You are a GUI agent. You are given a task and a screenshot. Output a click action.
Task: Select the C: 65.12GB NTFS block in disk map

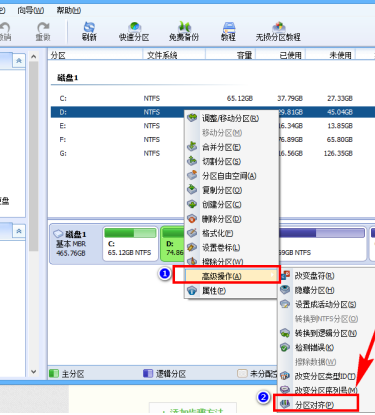pos(130,244)
